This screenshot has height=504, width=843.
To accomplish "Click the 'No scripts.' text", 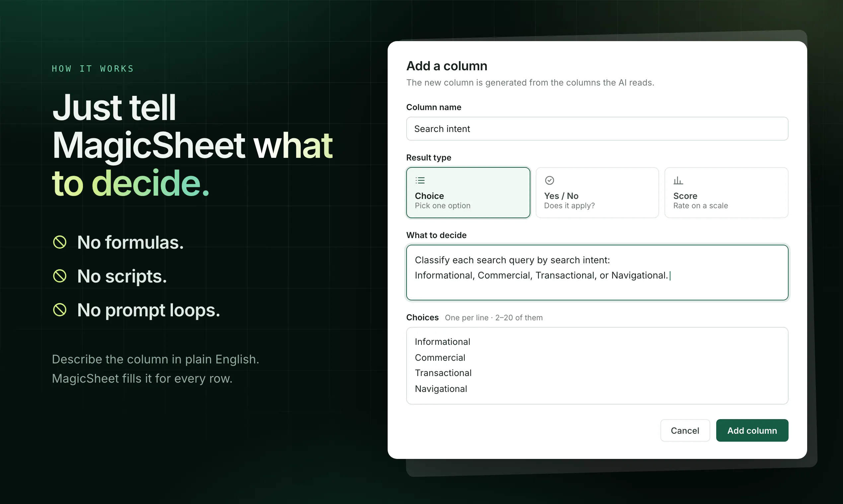I will [x=122, y=277].
